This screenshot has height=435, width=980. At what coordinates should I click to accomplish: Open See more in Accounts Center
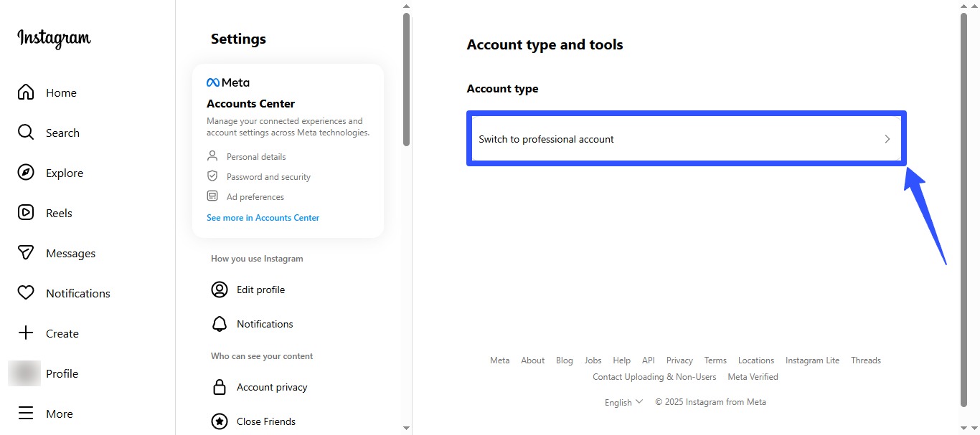(263, 217)
